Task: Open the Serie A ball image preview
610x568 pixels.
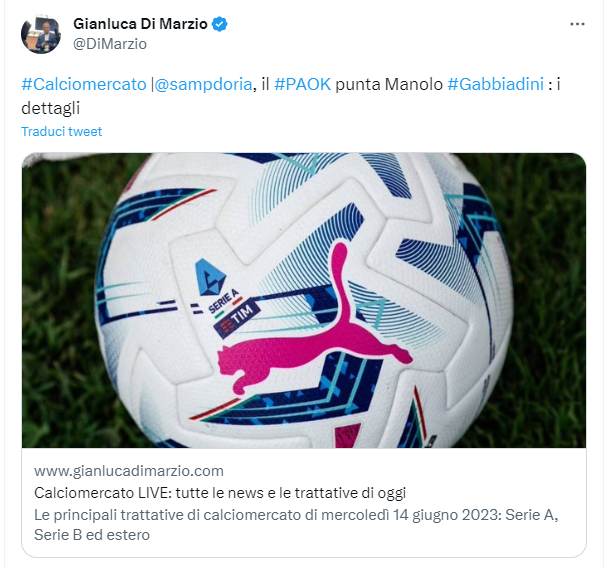Action: tap(304, 300)
